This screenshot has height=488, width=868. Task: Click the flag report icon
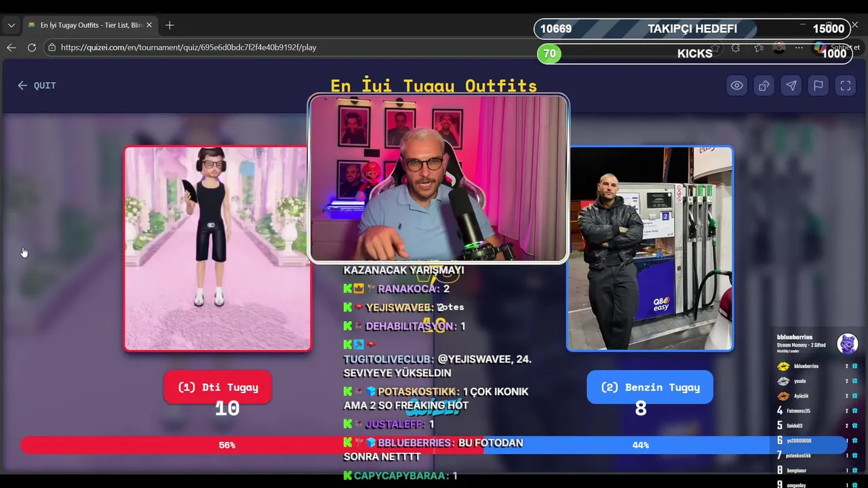[x=818, y=85]
